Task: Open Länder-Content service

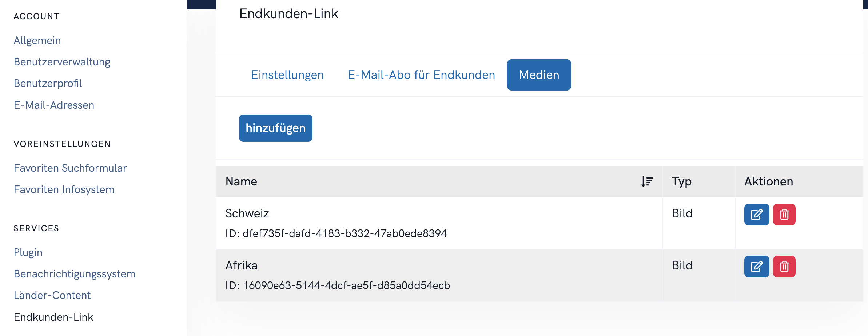Action: [52, 295]
